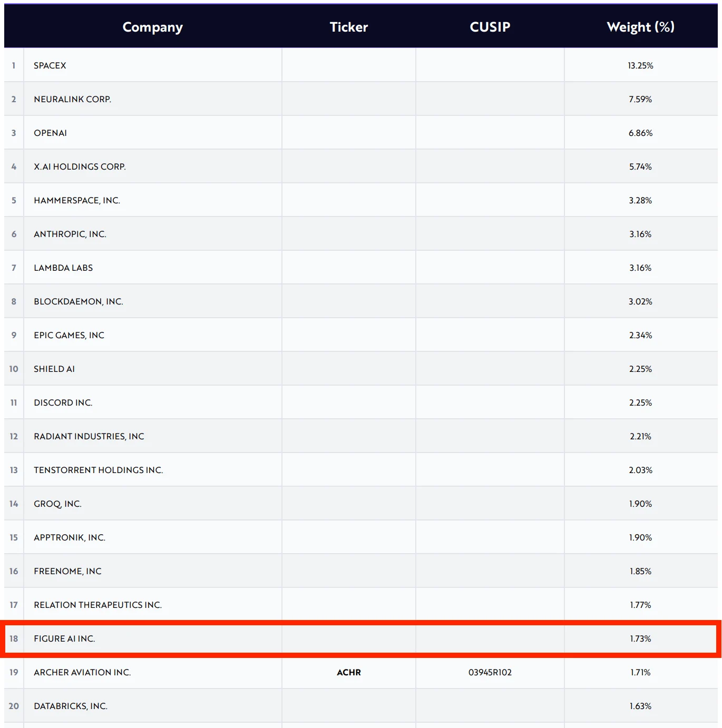The image size is (722, 728).
Task: Click FIGURE AI INC. company name
Action: (x=64, y=638)
